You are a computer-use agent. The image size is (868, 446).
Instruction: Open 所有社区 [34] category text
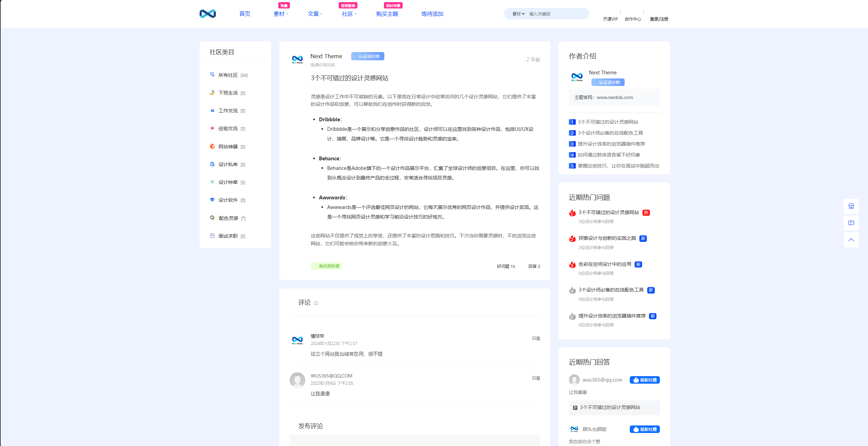click(233, 75)
